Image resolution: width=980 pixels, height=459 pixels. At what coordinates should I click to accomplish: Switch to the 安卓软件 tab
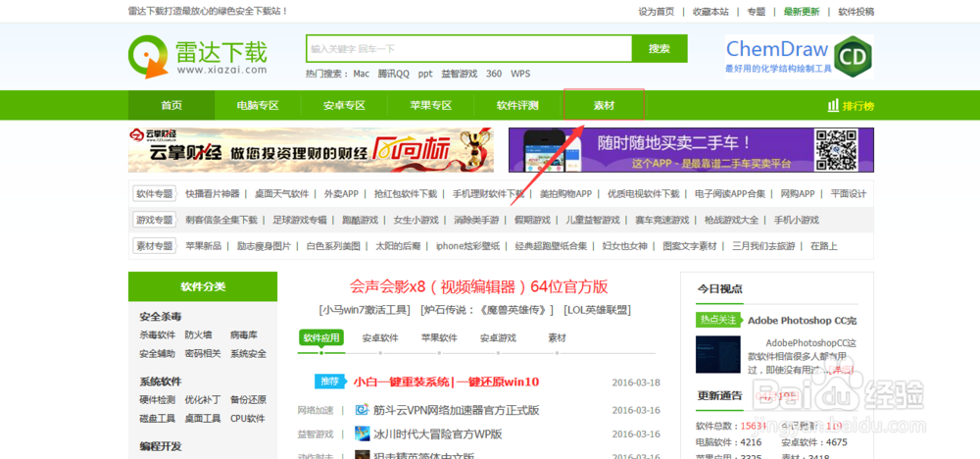point(380,338)
